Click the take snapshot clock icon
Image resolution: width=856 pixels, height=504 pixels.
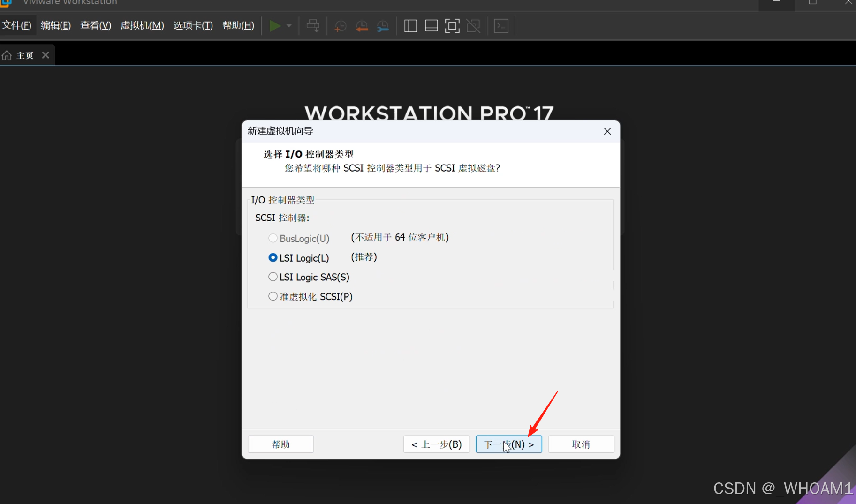340,26
